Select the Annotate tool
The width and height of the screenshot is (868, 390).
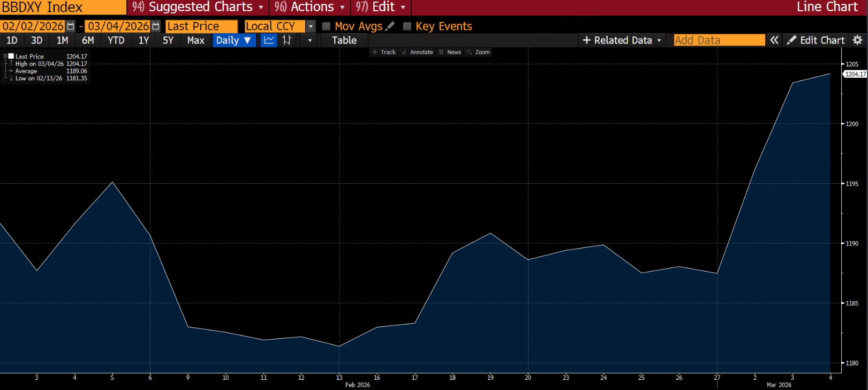click(x=417, y=52)
